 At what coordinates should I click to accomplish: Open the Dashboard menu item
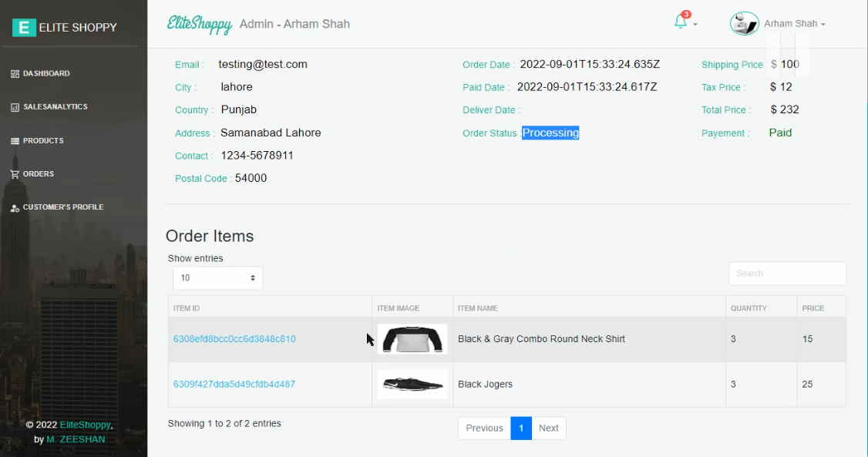point(46,73)
